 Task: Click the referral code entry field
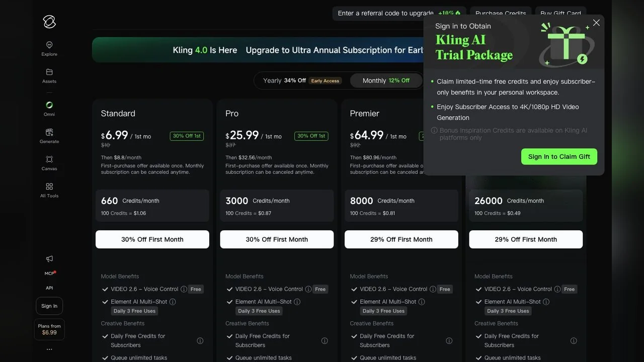(x=399, y=14)
